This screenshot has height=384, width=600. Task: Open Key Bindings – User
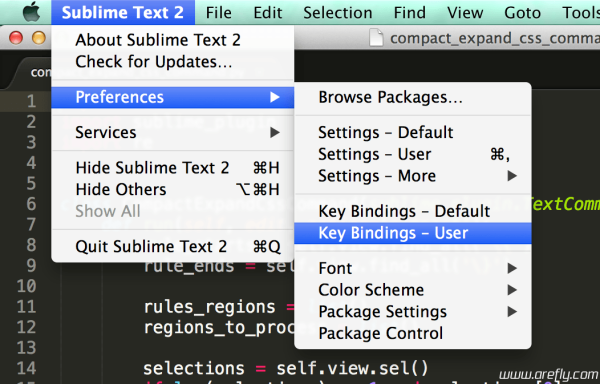click(x=413, y=233)
